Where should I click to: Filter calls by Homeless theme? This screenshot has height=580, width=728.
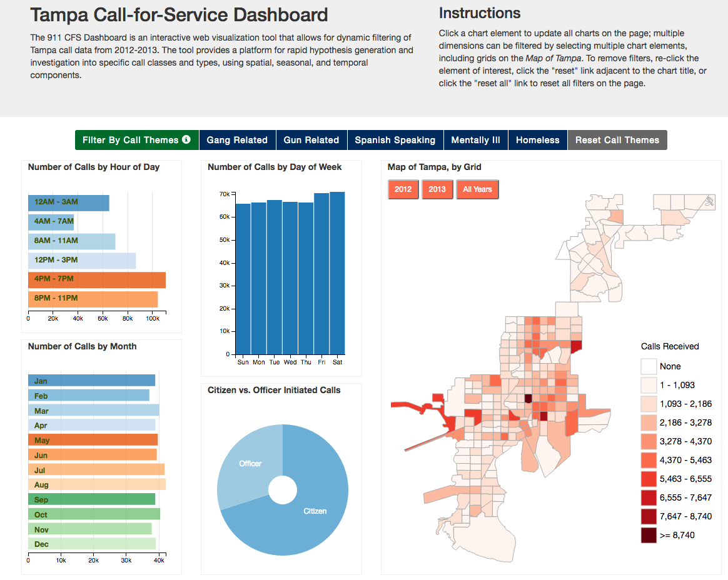coord(538,140)
